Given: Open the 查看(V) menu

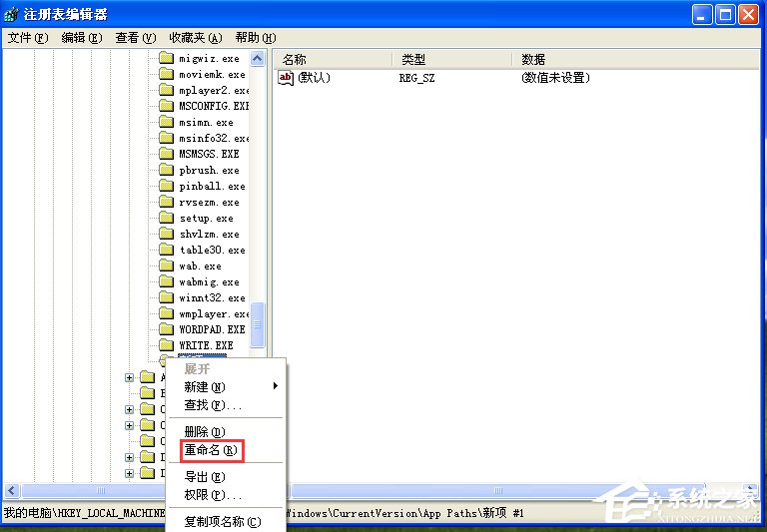Looking at the screenshot, I should tap(136, 38).
